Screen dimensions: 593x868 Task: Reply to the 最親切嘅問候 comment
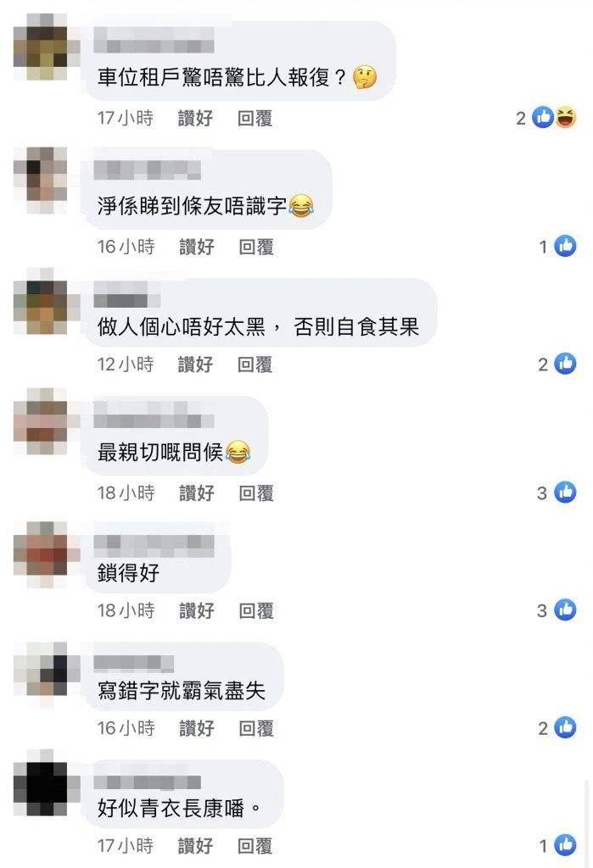(256, 492)
